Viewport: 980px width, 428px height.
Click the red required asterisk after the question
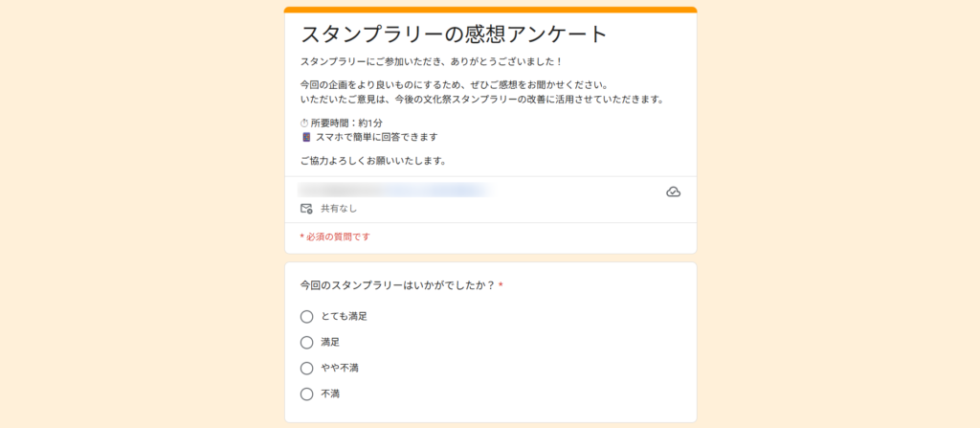pos(501,285)
